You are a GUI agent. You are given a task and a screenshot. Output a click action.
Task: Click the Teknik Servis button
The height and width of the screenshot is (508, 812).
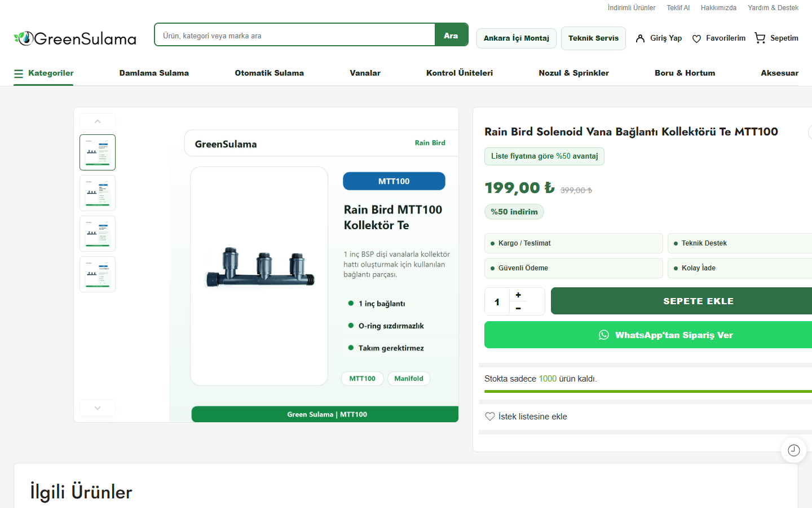pos(594,38)
